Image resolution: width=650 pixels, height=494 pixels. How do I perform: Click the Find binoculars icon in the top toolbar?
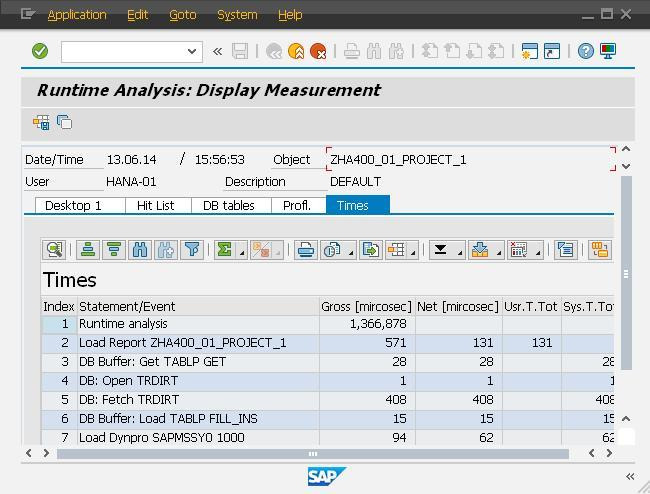pos(374,51)
